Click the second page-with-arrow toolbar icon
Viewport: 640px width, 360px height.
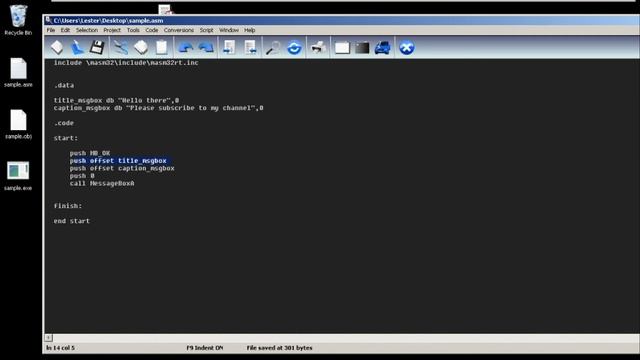pos(250,47)
